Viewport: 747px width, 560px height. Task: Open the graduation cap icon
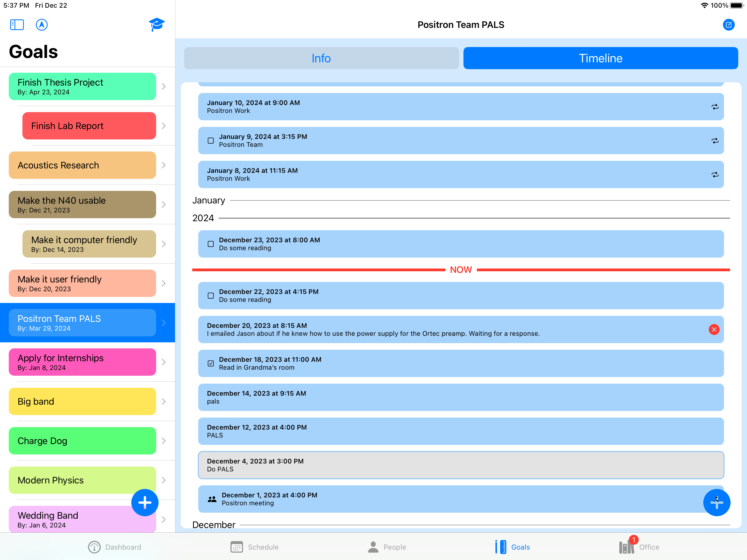157,24
